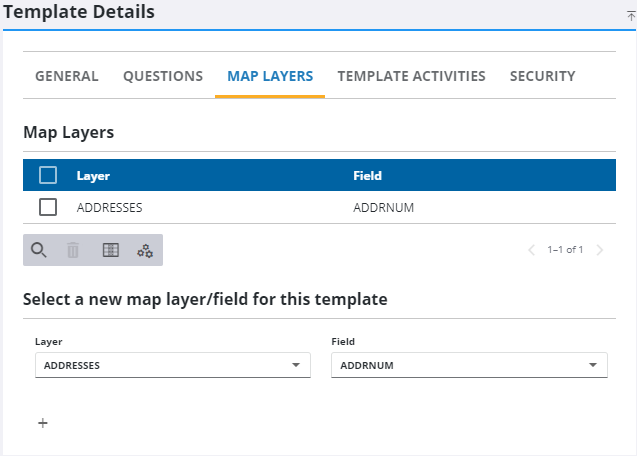
Task: Click the delete trash can icon
Action: 73,250
